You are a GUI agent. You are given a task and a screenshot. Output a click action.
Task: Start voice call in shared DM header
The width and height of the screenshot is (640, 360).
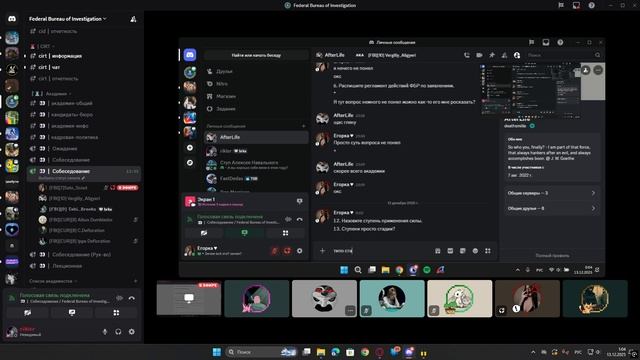point(467,55)
